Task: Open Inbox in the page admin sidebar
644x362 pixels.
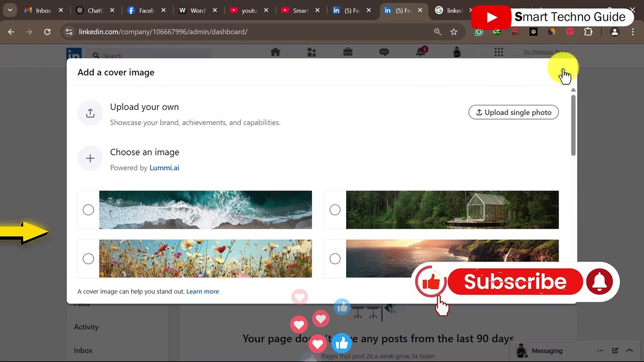Action: 83,350
